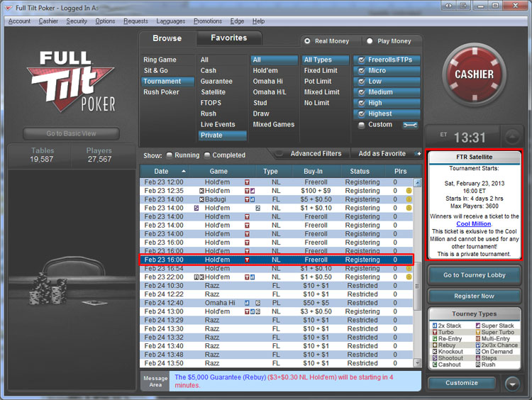Click the 2x Stack legend icon
The image size is (532, 400).
(x=435, y=326)
